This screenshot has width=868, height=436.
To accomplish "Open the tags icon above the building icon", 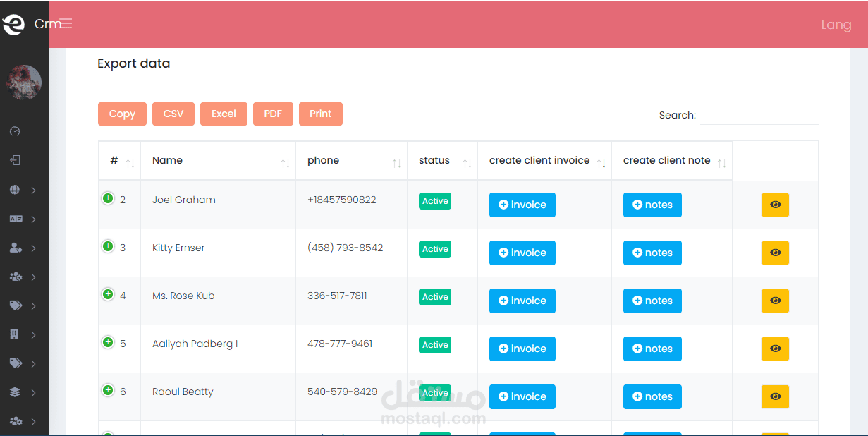I will tap(16, 305).
